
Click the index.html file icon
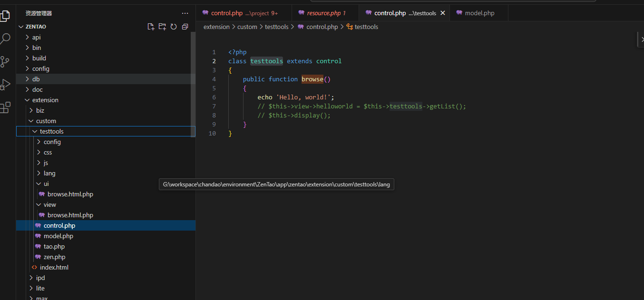click(x=34, y=267)
